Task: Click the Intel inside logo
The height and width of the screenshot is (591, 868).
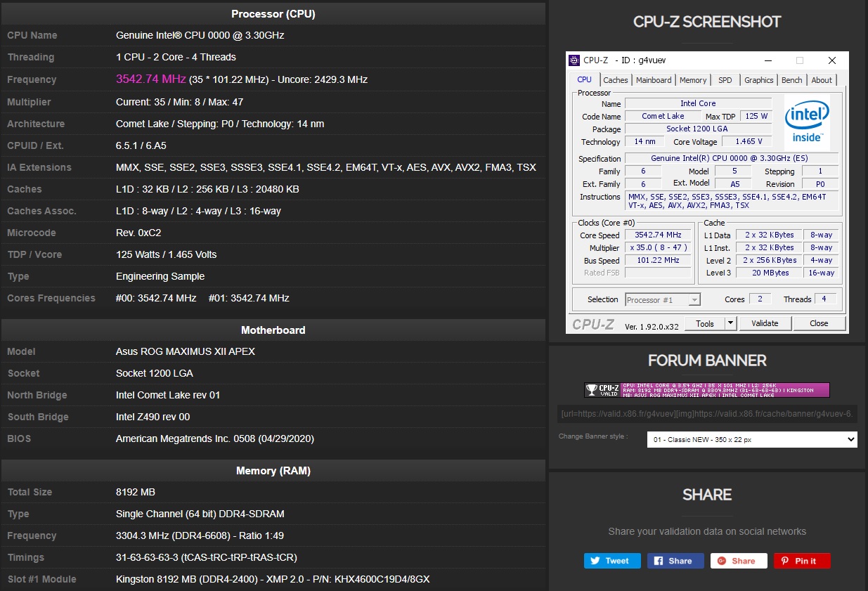Action: point(807,121)
